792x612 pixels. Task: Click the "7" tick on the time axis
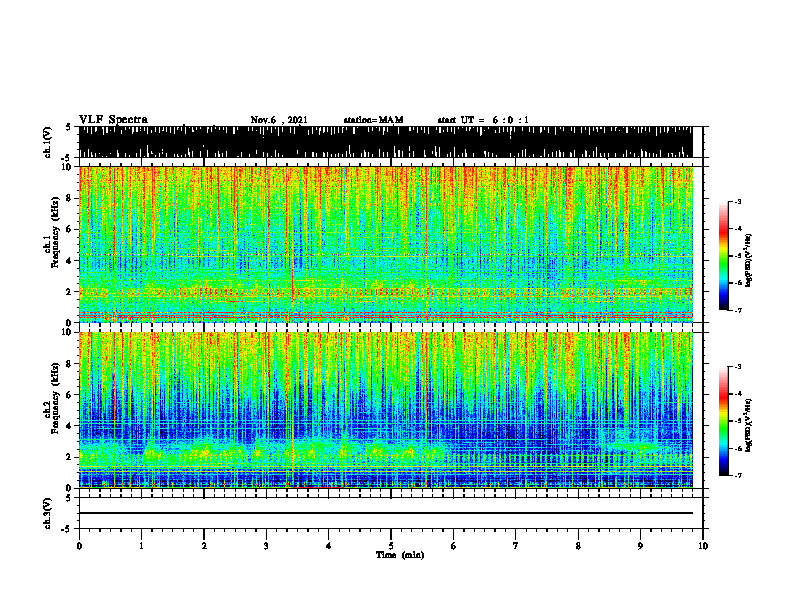(516, 546)
